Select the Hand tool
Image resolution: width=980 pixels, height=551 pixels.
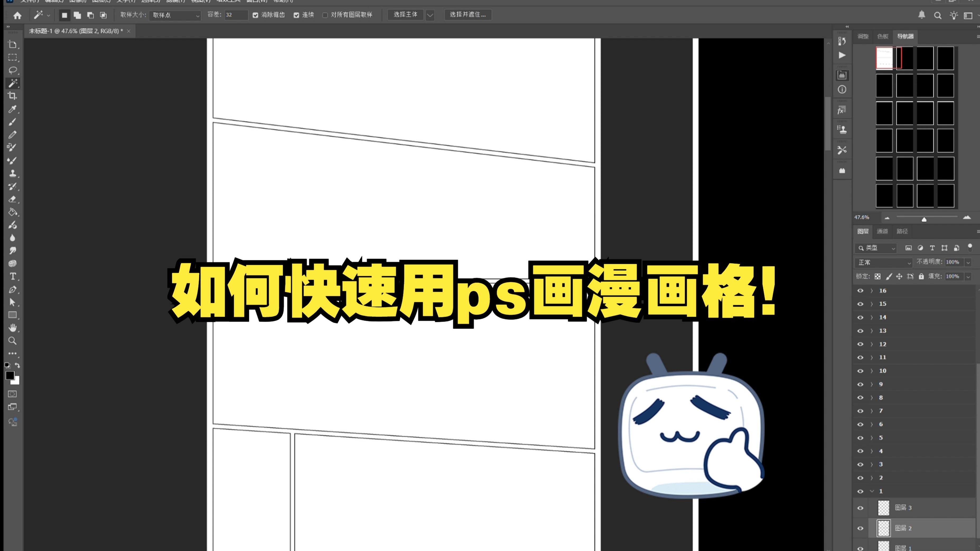(x=13, y=328)
